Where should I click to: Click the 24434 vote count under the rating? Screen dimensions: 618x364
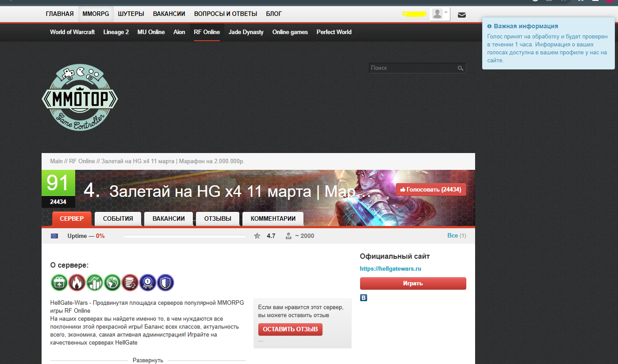click(58, 202)
